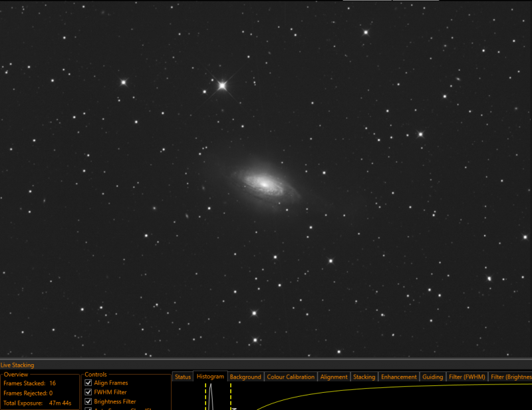Open the Stacking tab
The width and height of the screenshot is (532, 410).
[364, 377]
